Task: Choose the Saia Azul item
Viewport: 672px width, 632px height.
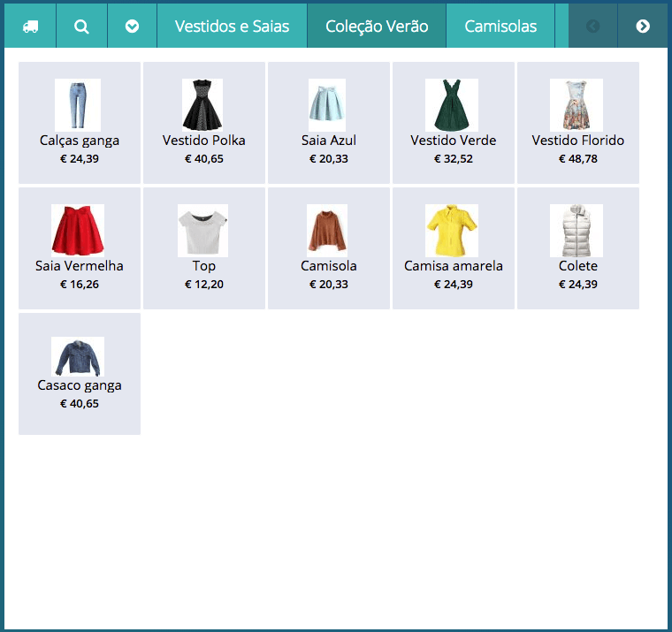Action: 329,123
